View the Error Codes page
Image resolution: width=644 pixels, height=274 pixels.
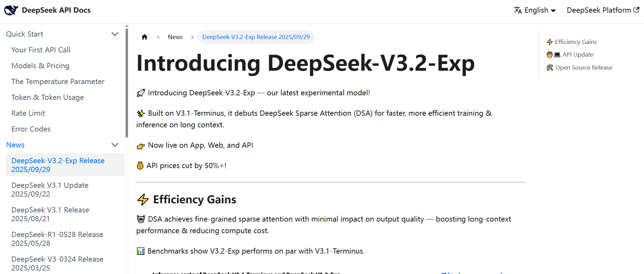31,129
